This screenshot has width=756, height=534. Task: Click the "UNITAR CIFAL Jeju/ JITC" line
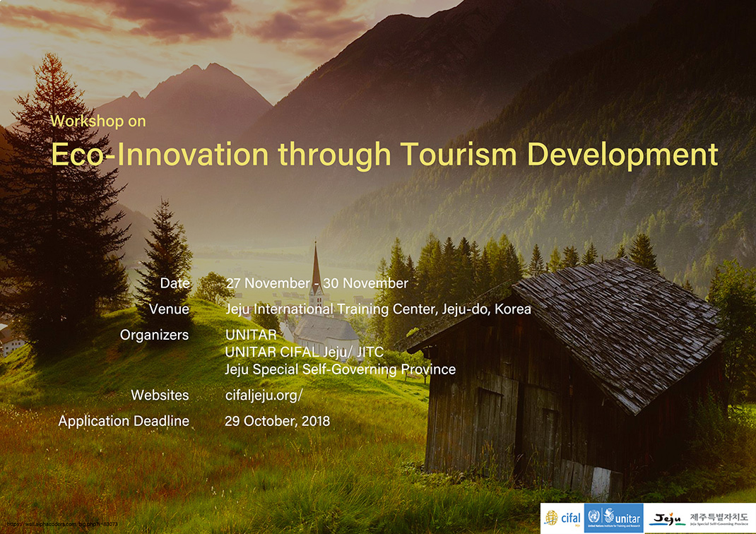(305, 352)
